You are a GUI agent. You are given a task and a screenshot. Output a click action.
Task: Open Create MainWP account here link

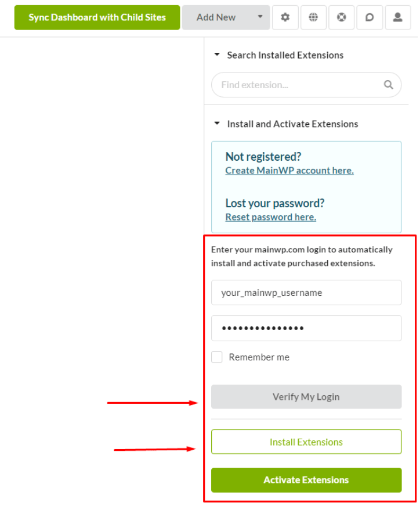291,171
